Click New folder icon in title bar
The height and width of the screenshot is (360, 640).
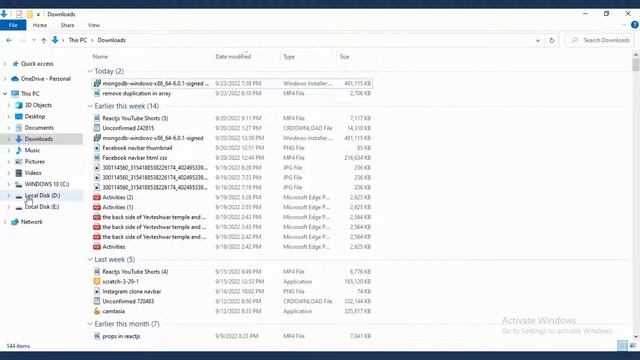[29, 14]
